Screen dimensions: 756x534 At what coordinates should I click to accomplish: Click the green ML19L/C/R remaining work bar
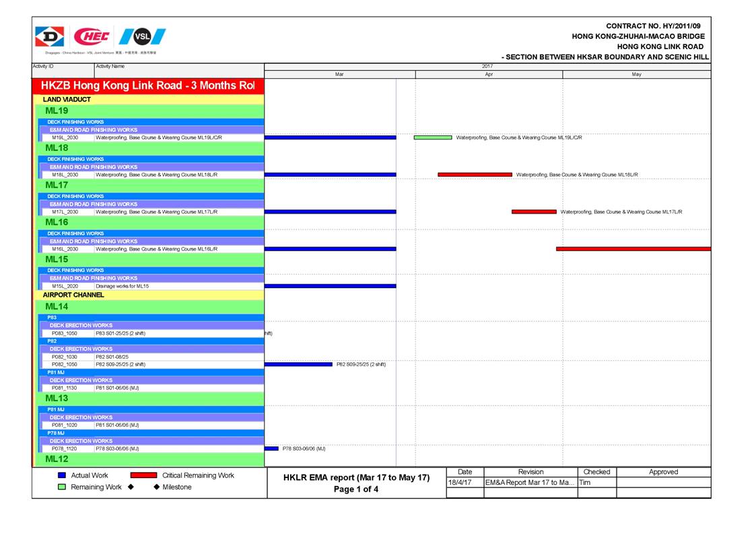[432, 137]
